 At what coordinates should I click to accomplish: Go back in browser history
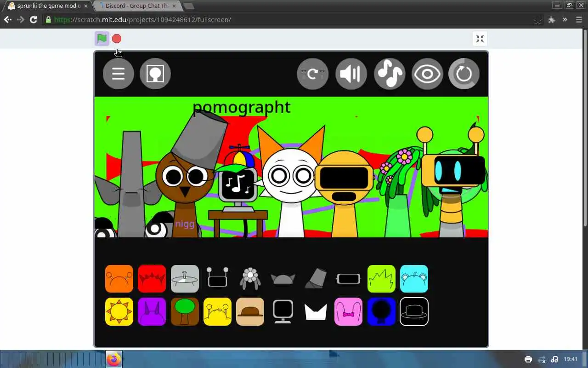coord(8,20)
